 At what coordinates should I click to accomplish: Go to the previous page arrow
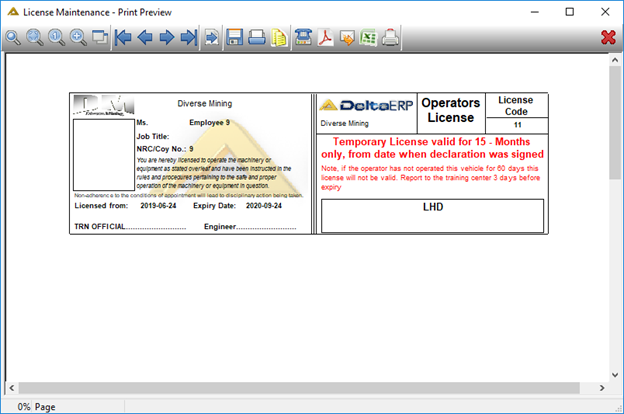pos(144,38)
